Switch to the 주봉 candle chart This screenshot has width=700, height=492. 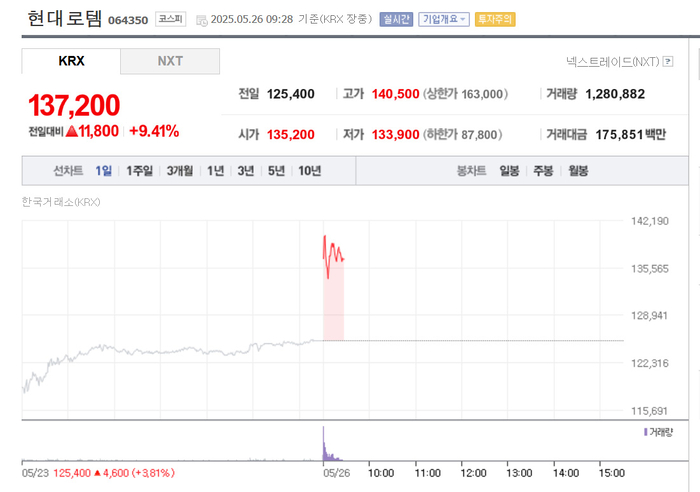543,171
